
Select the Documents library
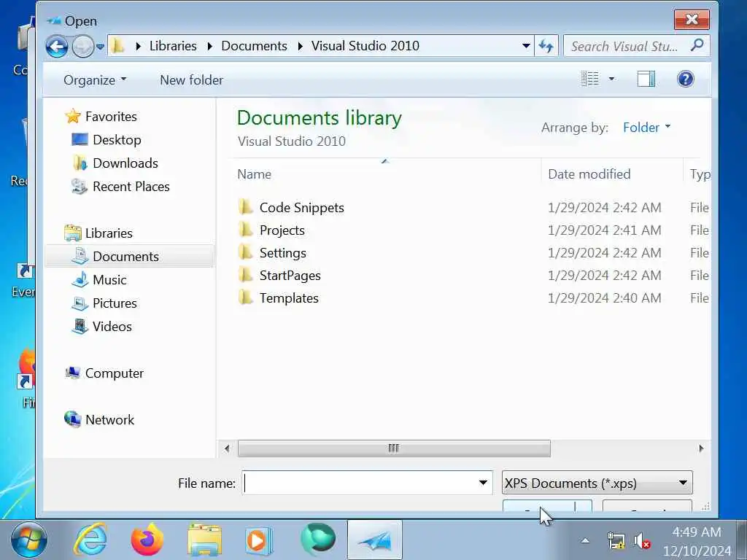click(x=130, y=256)
